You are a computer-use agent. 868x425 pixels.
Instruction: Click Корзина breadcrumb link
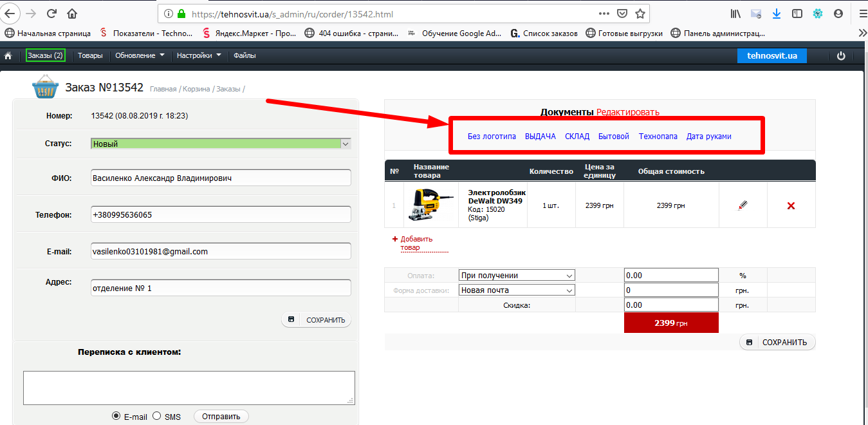click(x=196, y=89)
